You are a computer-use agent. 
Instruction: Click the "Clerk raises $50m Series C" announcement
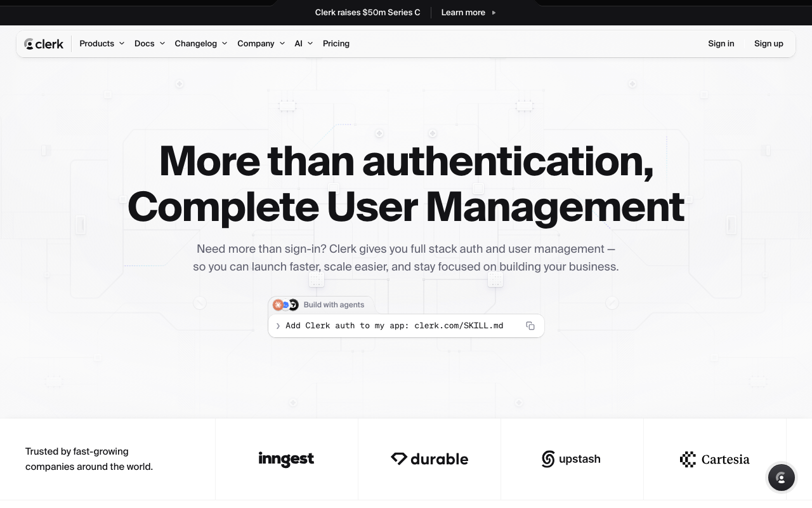pos(368,13)
